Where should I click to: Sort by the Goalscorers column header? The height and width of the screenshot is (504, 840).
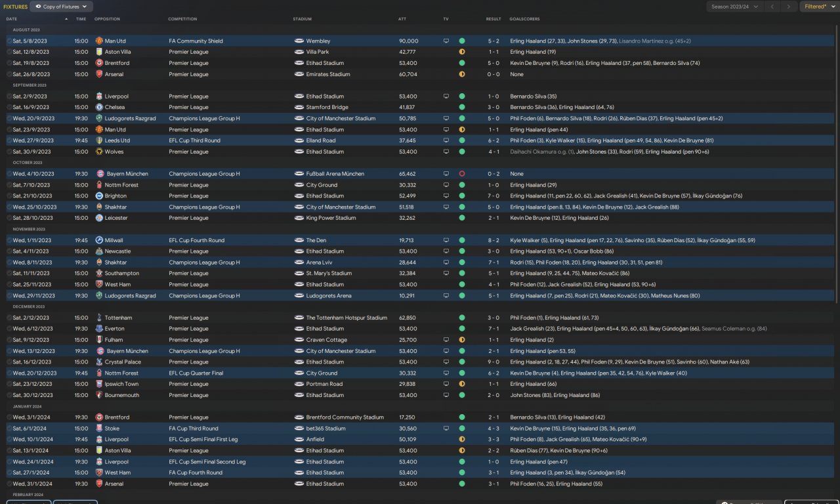coord(524,19)
